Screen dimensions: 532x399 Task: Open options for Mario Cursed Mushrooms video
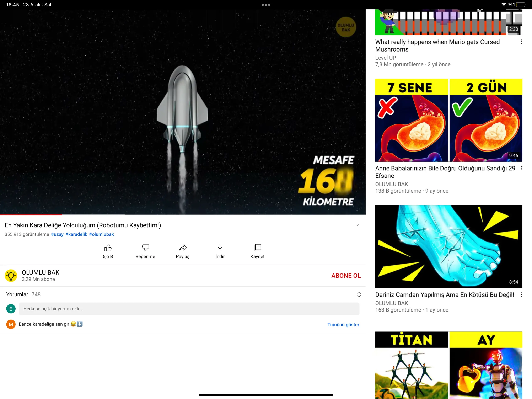[521, 42]
